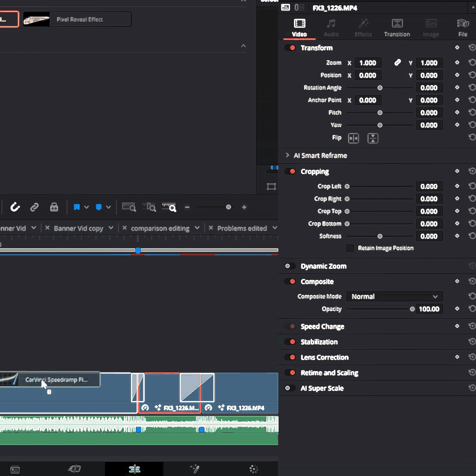Enable the Retain Image Position checkbox

tap(350, 248)
